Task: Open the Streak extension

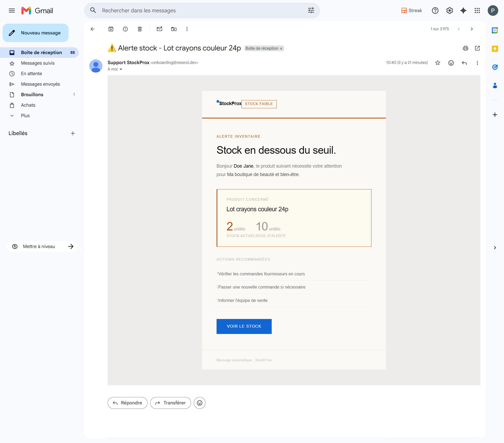Action: [x=411, y=11]
